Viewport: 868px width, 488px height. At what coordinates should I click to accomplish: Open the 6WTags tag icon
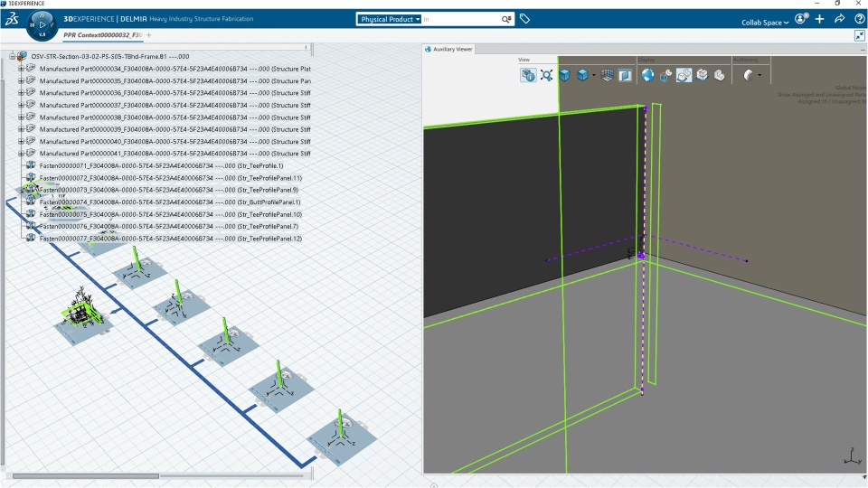pyautogui.click(x=524, y=19)
